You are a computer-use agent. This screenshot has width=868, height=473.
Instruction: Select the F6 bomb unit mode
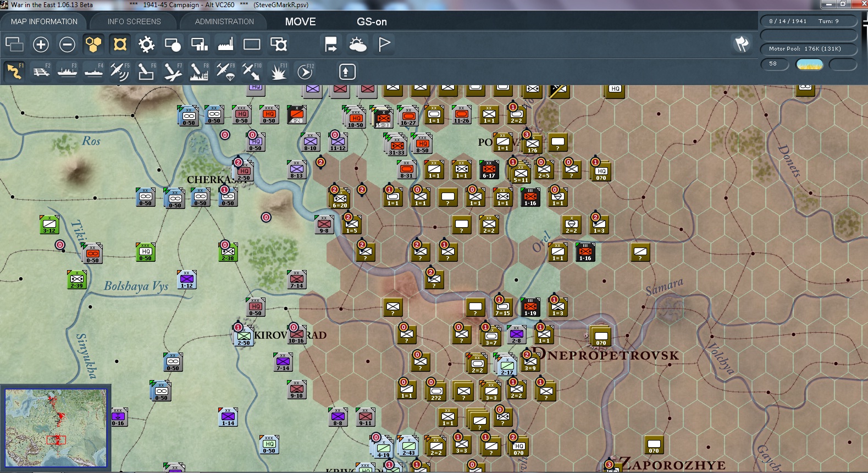point(146,71)
